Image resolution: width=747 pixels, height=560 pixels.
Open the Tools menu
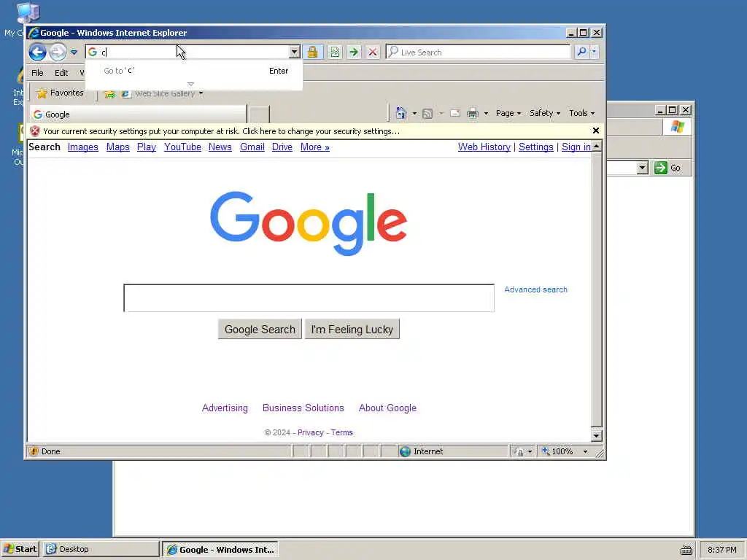tap(581, 113)
